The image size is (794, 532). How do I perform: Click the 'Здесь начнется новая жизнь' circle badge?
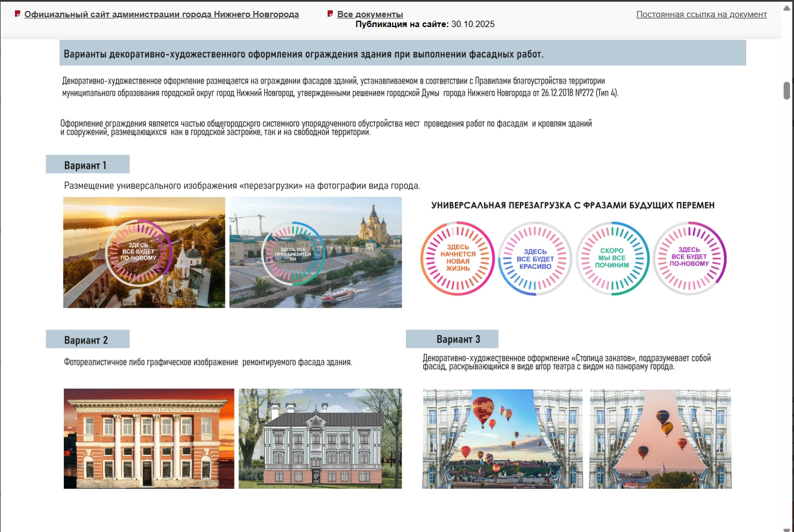(x=458, y=258)
